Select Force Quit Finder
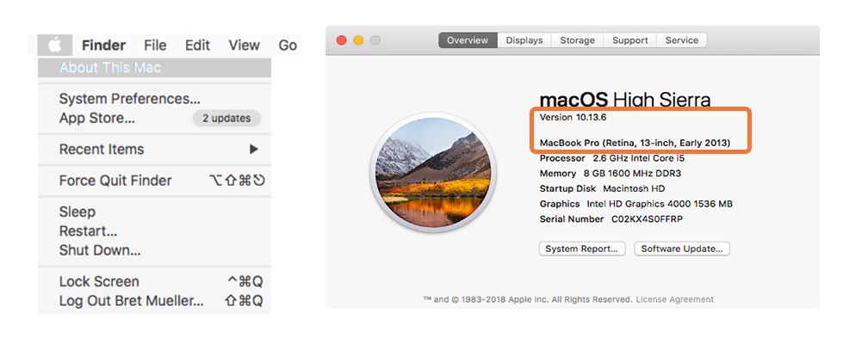The width and height of the screenshot is (868, 350). pyautogui.click(x=154, y=181)
